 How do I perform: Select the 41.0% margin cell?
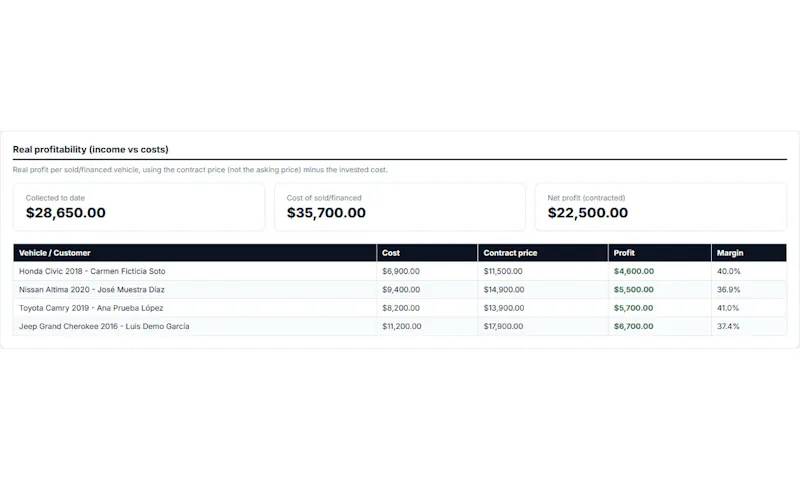[728, 308]
